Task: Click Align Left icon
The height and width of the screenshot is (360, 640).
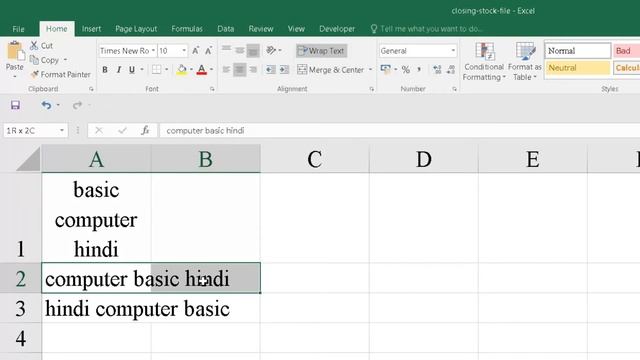Action: pos(226,70)
